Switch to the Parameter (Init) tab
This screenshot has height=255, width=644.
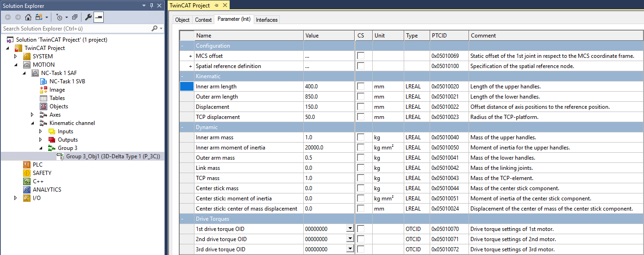pos(234,19)
